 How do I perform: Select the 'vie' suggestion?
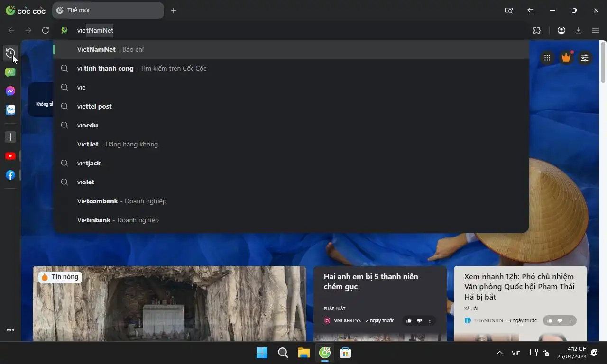pos(291,87)
